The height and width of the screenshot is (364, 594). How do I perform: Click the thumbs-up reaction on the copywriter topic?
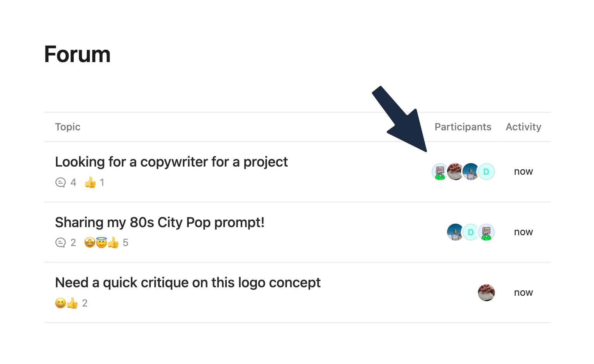tap(90, 182)
